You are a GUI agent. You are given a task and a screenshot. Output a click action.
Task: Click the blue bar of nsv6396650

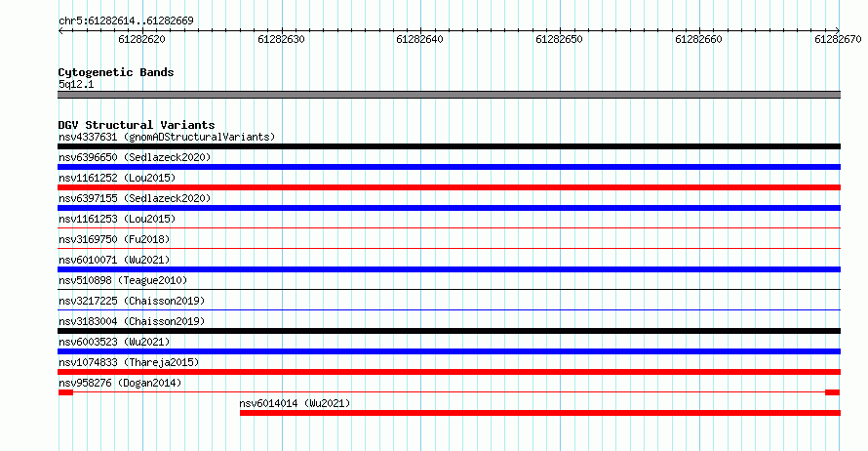(449, 167)
